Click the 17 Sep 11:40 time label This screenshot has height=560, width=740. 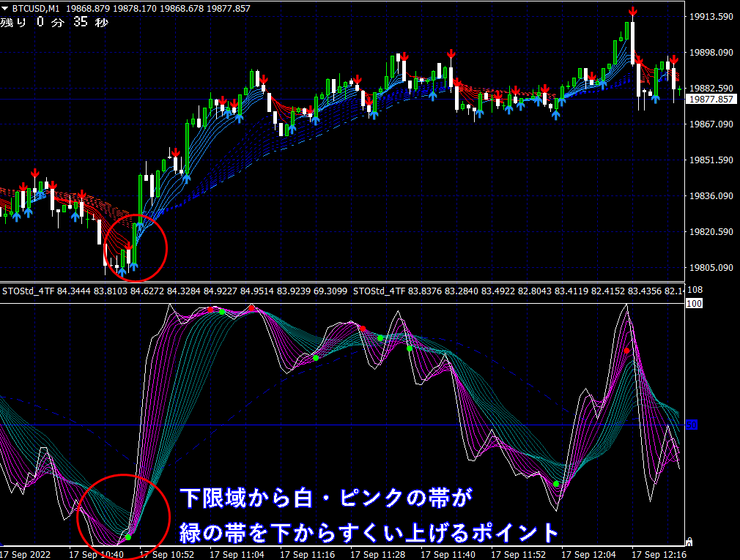448,554
